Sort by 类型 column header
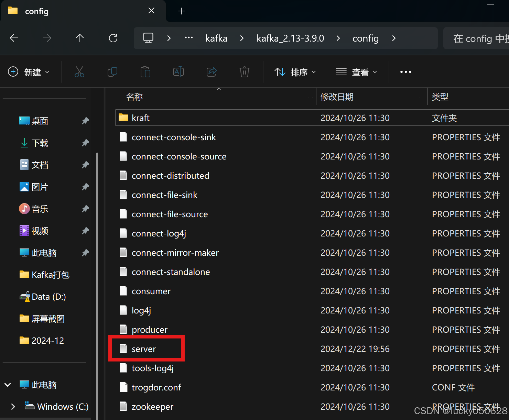The image size is (509, 420). (x=440, y=97)
